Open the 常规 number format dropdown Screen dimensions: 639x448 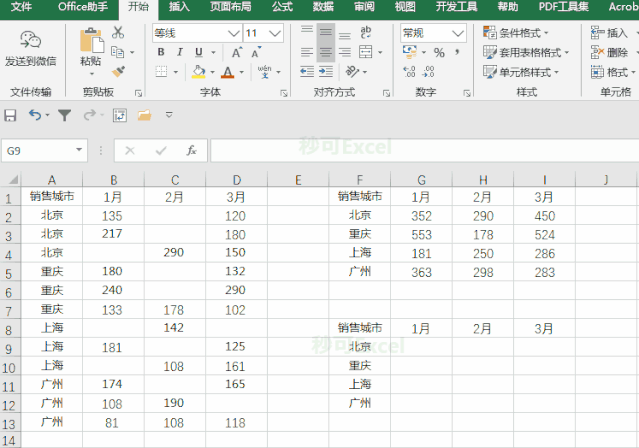[458, 33]
